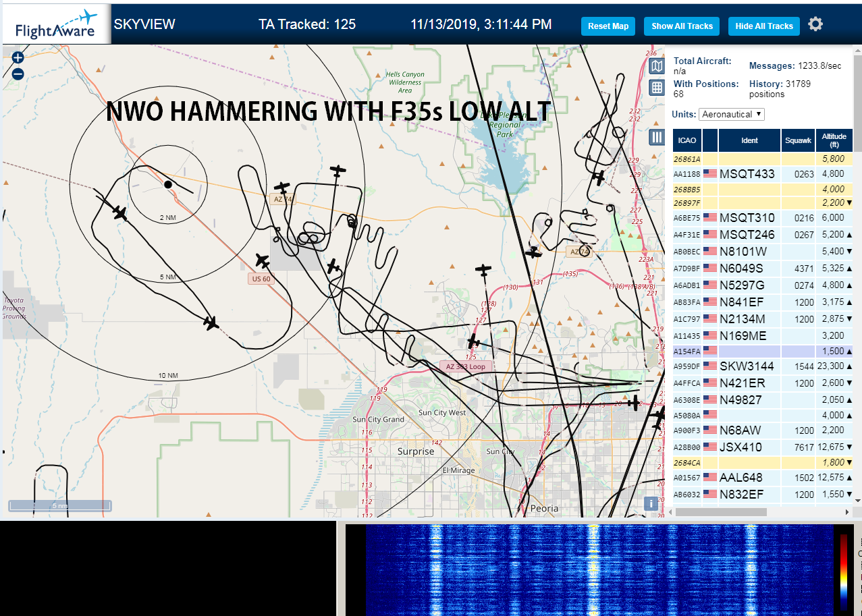Click the RF waterfall spectrum display
This screenshot has width=862, height=616.
click(x=599, y=570)
